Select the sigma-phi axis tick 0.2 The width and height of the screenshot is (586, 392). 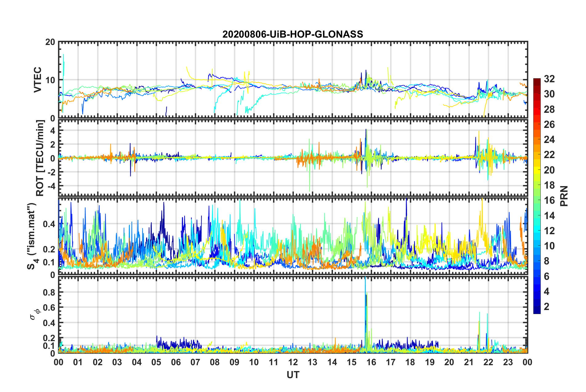coord(49,338)
